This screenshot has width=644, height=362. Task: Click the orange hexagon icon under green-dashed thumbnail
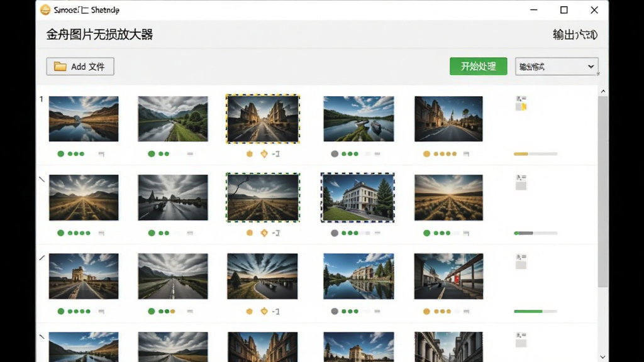(x=249, y=233)
